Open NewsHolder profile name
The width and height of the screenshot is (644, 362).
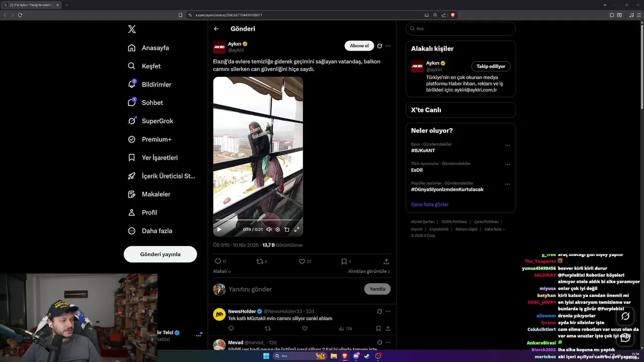(x=242, y=311)
